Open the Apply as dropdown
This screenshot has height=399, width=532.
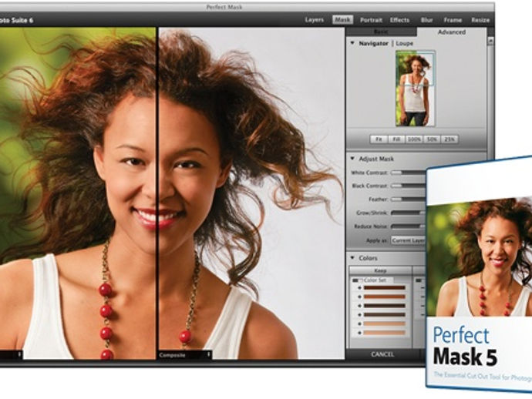click(409, 240)
